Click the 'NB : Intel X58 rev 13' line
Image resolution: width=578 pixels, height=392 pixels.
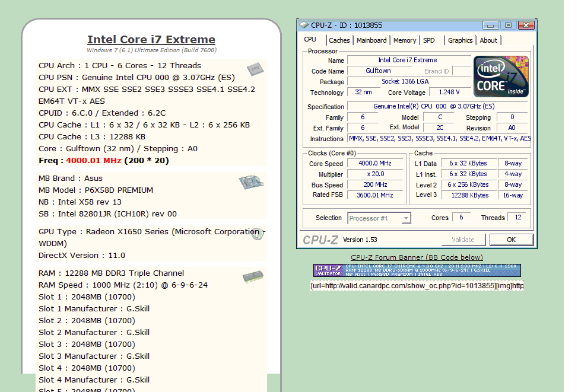(x=80, y=202)
